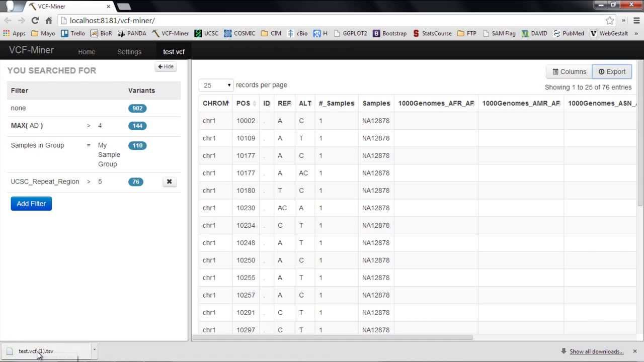Screen dimensions: 644x362
Task: Open the PubMed bookmark
Action: 569,33
